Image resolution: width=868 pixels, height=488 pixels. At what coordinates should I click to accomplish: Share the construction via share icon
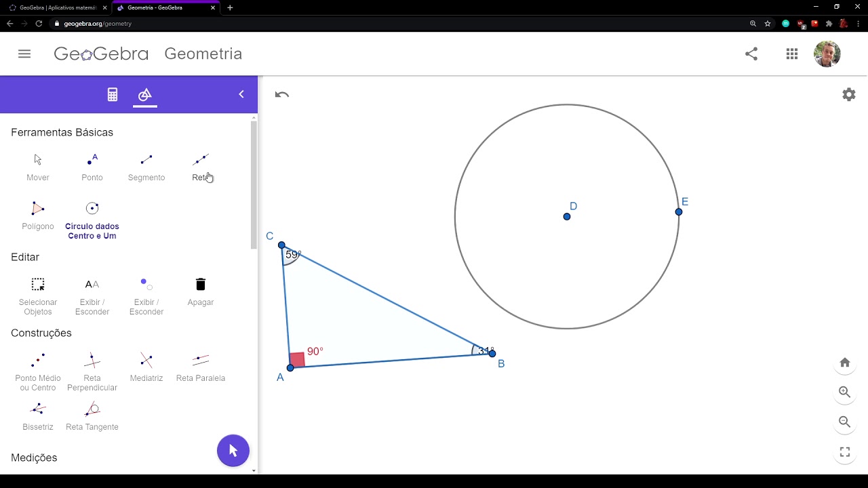(x=751, y=54)
